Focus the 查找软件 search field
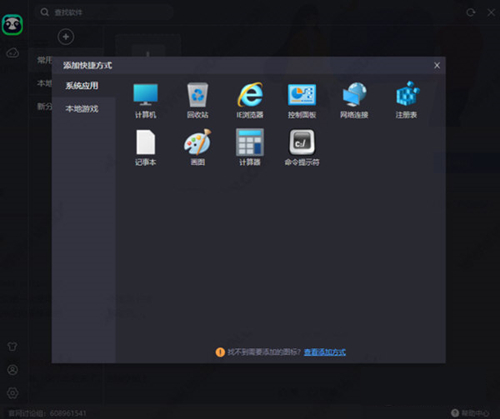The width and height of the screenshot is (500, 419). pos(104,13)
